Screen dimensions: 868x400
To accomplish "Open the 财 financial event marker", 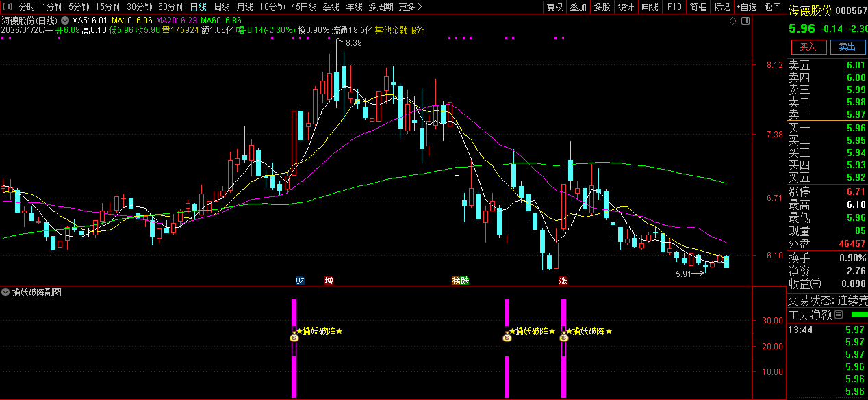I will coord(300,280).
